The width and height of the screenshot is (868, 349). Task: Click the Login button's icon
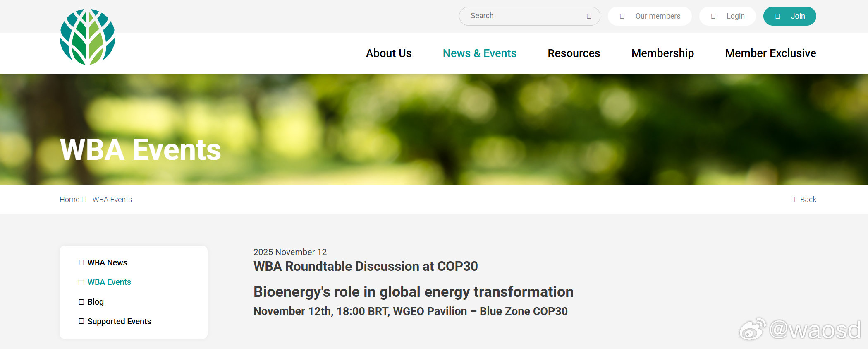click(713, 16)
